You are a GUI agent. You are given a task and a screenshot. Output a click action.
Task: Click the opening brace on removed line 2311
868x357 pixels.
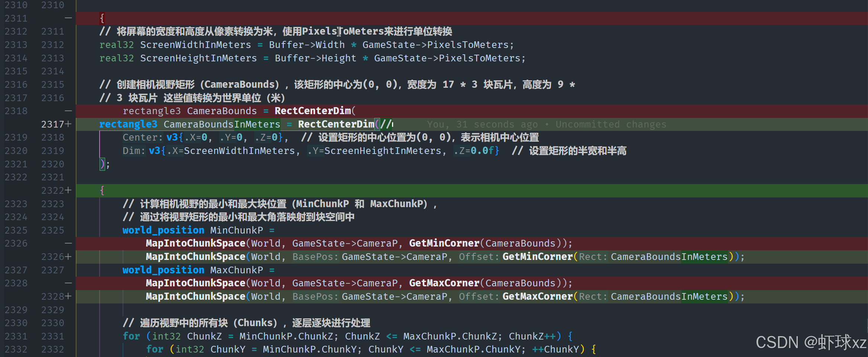tap(102, 18)
